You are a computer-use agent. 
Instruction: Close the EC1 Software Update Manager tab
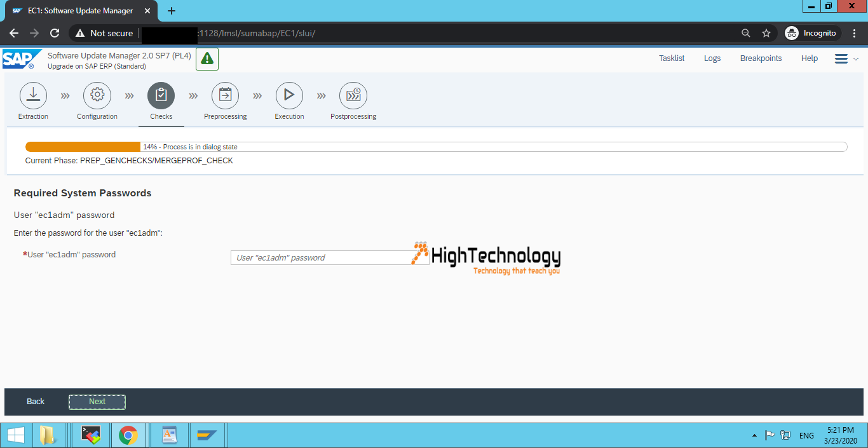148,11
